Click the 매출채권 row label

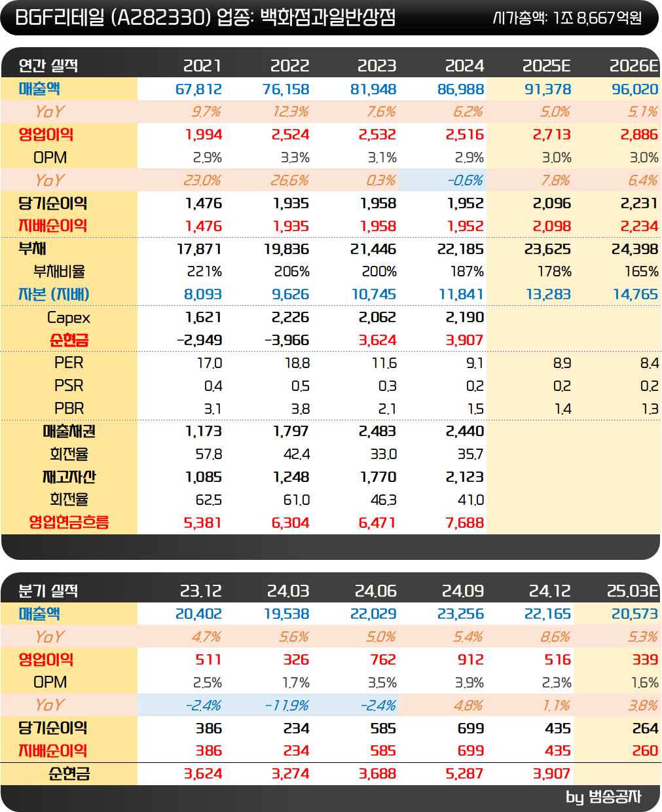69,431
